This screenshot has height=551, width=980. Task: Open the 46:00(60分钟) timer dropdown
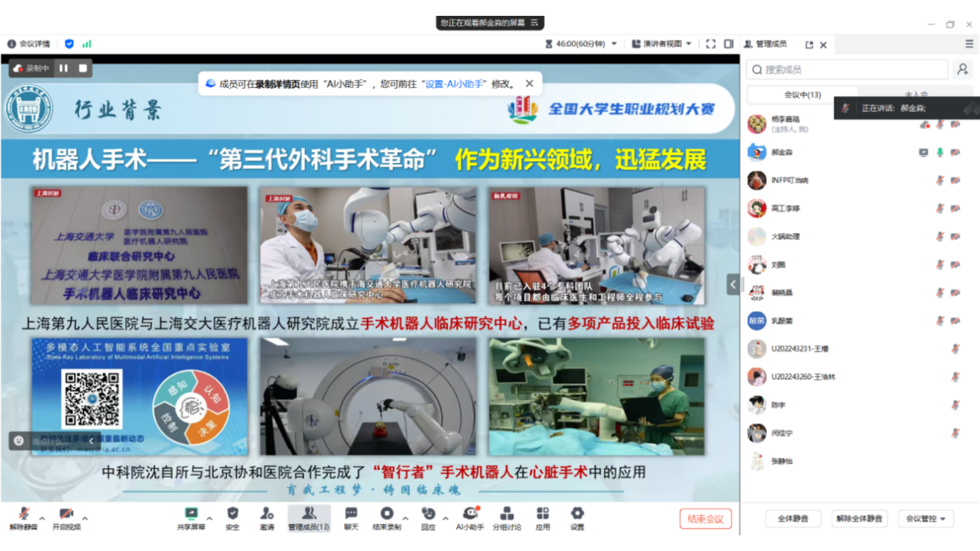coord(581,44)
